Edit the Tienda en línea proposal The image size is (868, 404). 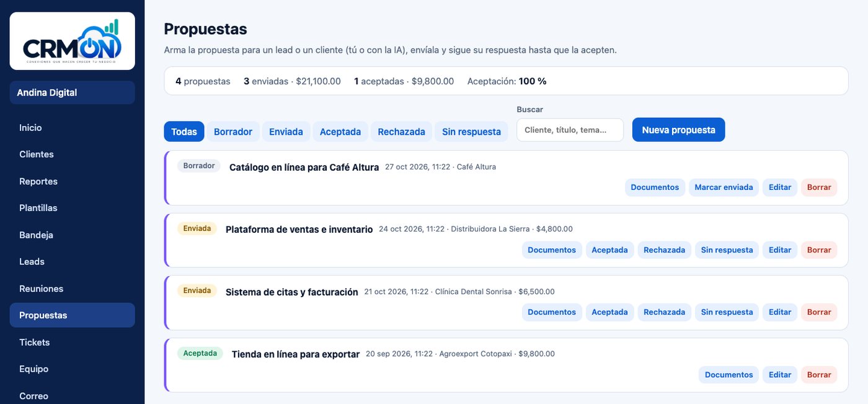click(780, 375)
